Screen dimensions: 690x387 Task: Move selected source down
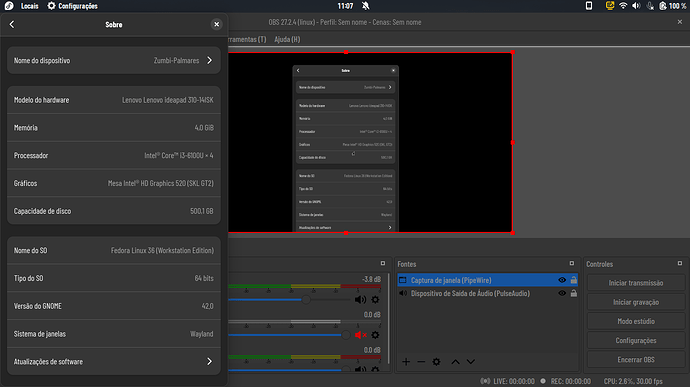471,362
